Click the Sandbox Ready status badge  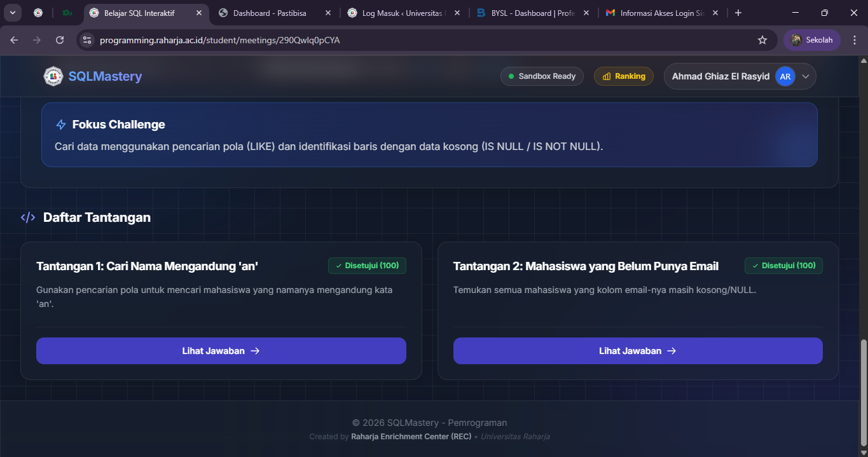click(x=542, y=76)
